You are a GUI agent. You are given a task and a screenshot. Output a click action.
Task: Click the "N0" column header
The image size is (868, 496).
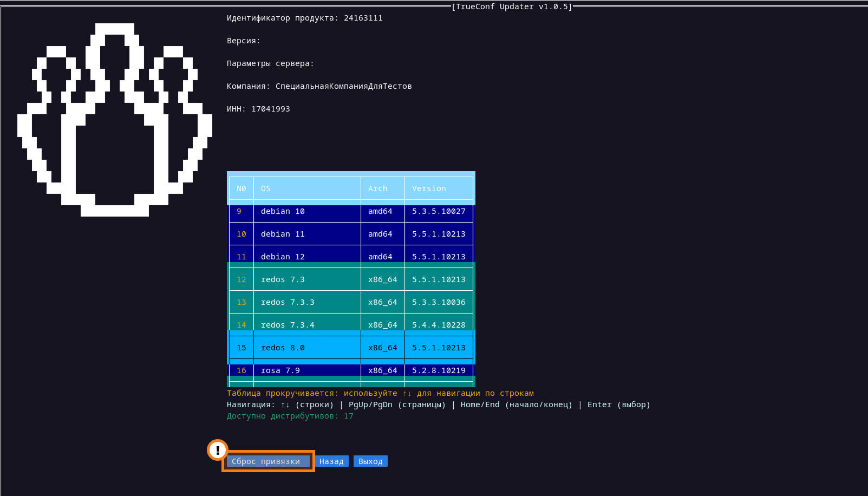242,188
